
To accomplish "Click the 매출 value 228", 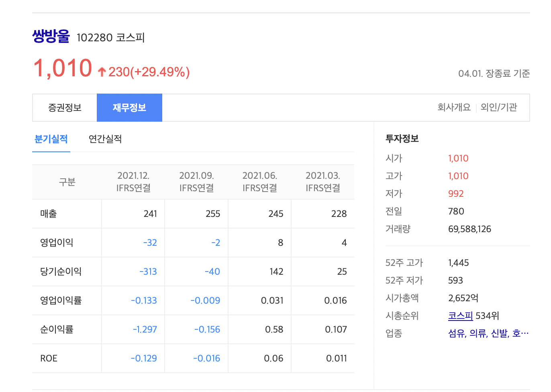I will (x=339, y=214).
